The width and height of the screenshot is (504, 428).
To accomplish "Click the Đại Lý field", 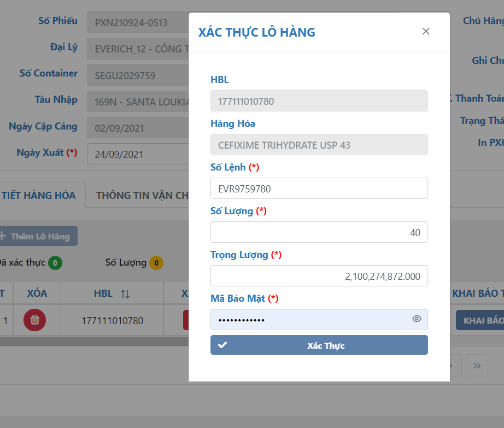I will (137, 49).
